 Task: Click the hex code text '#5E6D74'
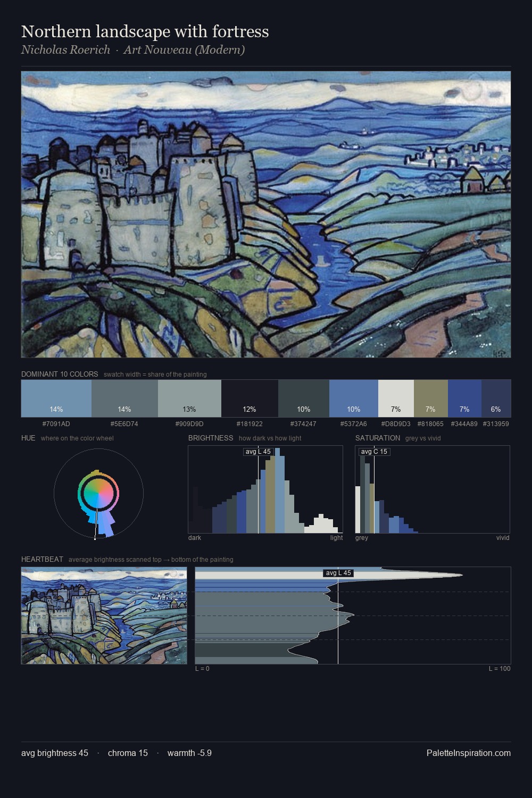[124, 424]
